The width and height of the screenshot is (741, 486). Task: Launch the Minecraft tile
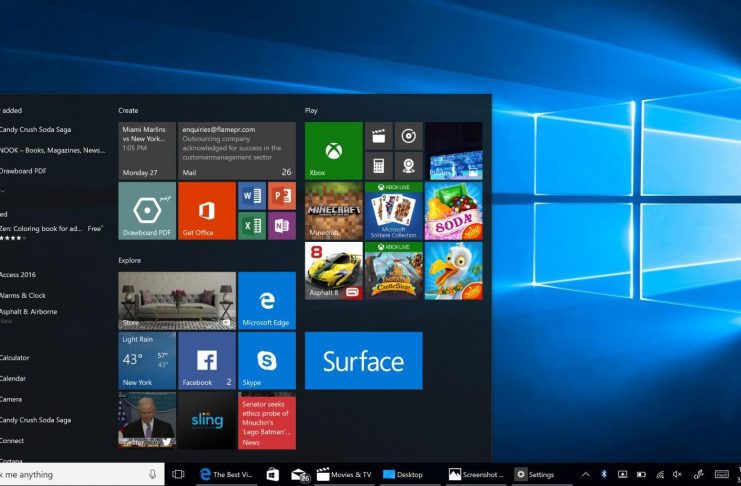[x=334, y=211]
